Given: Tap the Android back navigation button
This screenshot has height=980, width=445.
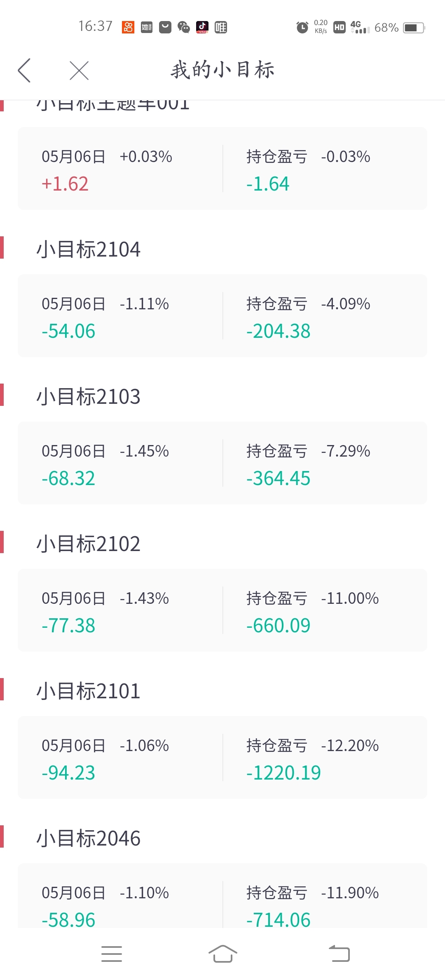Looking at the screenshot, I should point(340,954).
